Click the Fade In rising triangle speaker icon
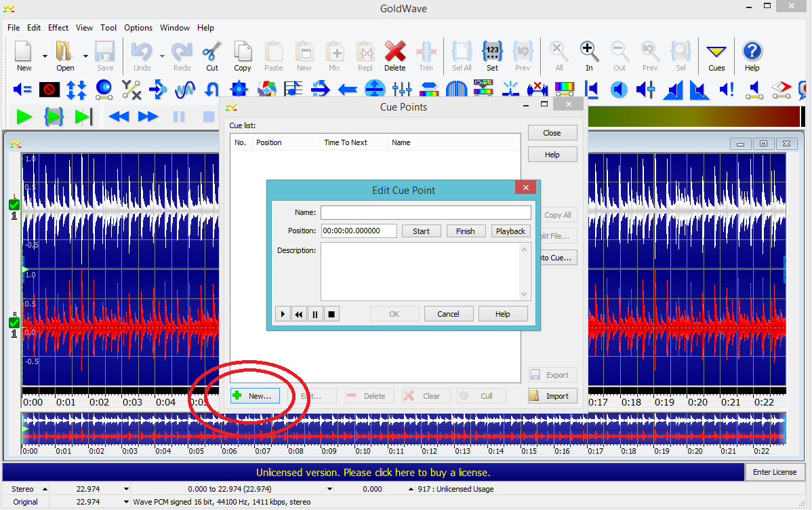The image size is (812, 510). pyautogui.click(x=672, y=90)
